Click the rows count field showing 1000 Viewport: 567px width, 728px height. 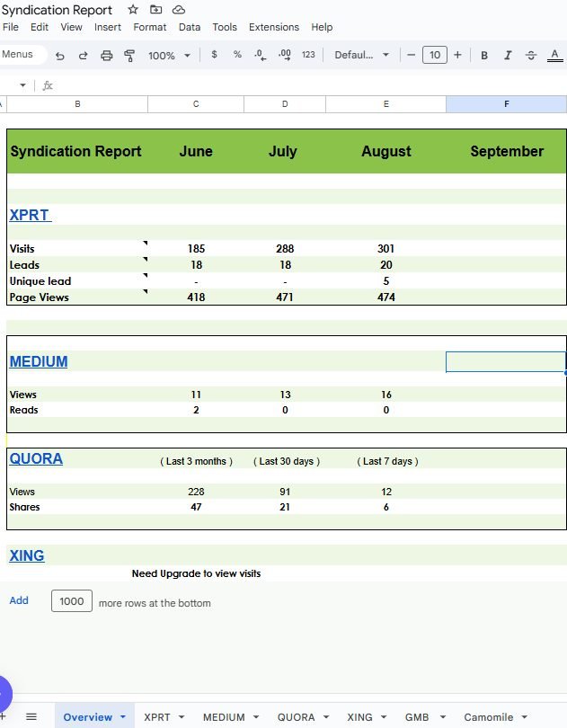[x=72, y=600]
